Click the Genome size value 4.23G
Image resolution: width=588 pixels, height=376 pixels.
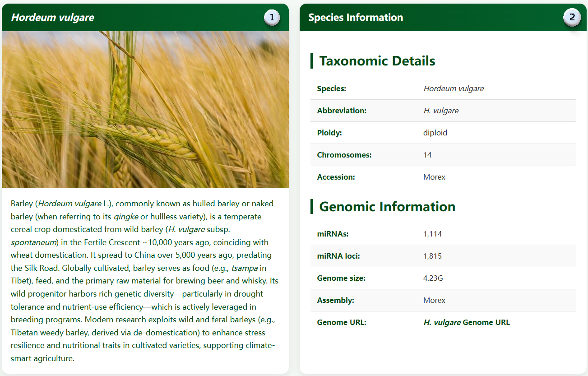(x=433, y=278)
